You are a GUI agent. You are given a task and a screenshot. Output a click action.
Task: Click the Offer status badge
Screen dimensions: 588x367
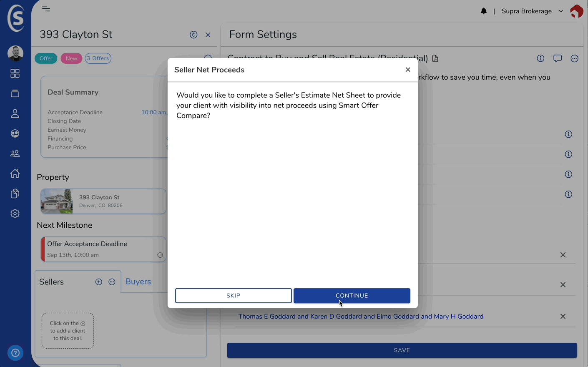[46, 58]
